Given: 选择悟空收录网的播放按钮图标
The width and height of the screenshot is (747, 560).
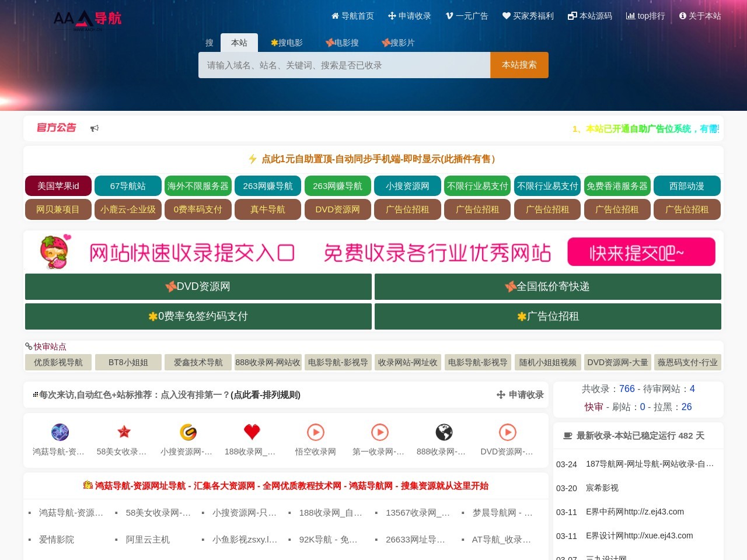Looking at the screenshot, I should (316, 432).
